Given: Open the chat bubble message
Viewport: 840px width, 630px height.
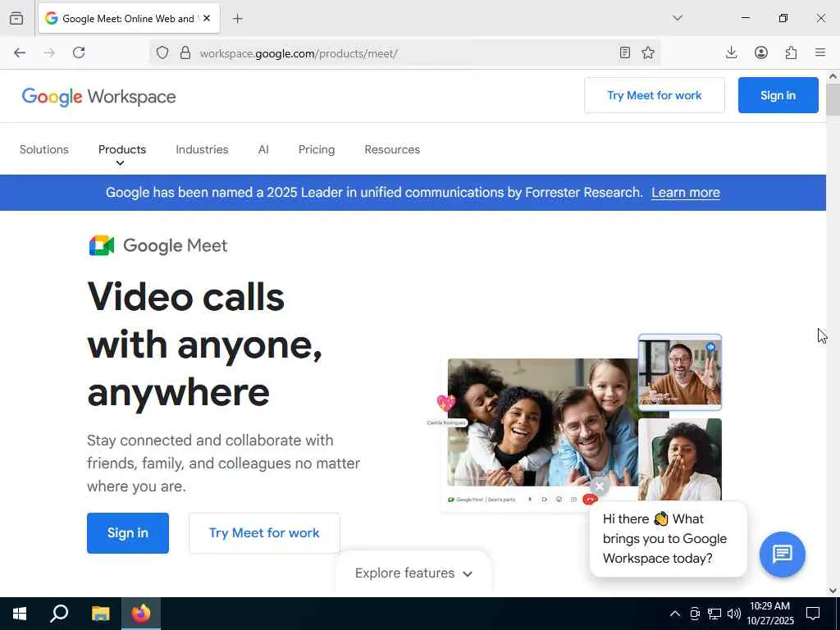Looking at the screenshot, I should (668, 539).
